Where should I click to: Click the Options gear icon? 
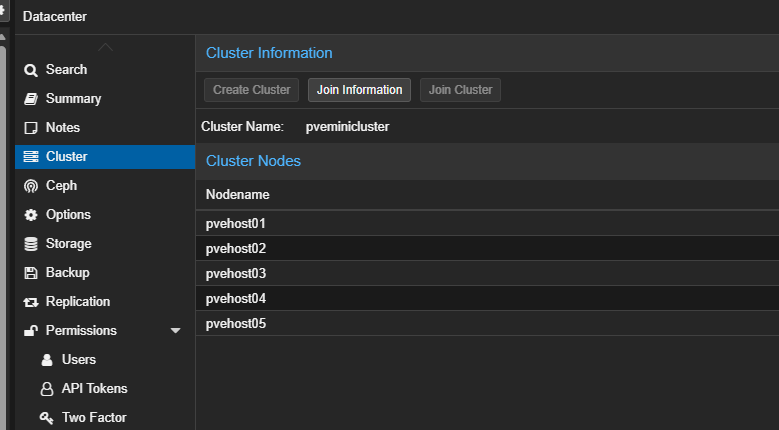30,215
